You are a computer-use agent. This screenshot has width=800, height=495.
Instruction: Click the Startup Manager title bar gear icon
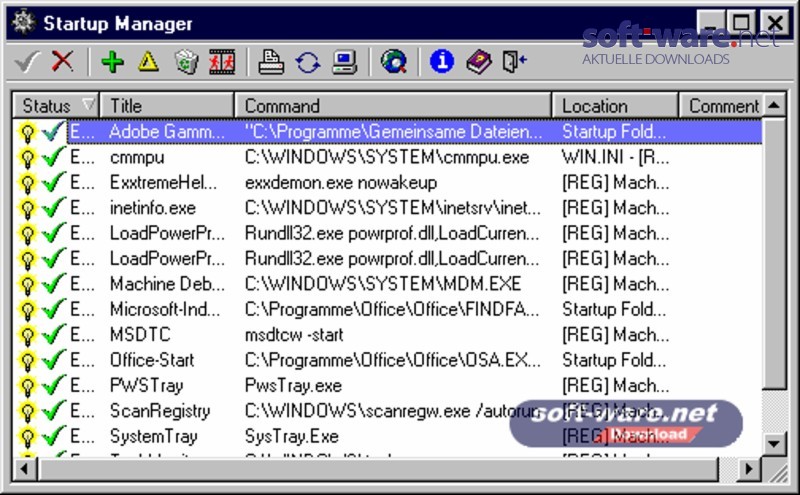(23, 22)
